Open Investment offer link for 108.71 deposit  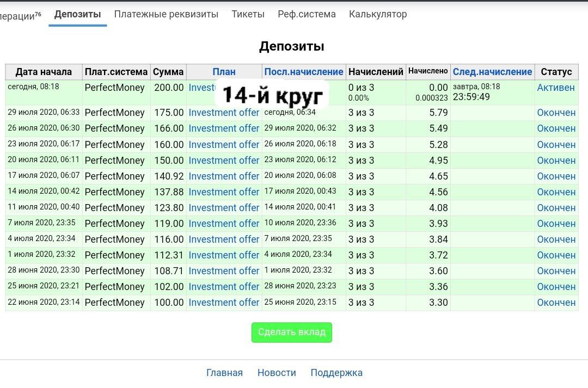[224, 270]
